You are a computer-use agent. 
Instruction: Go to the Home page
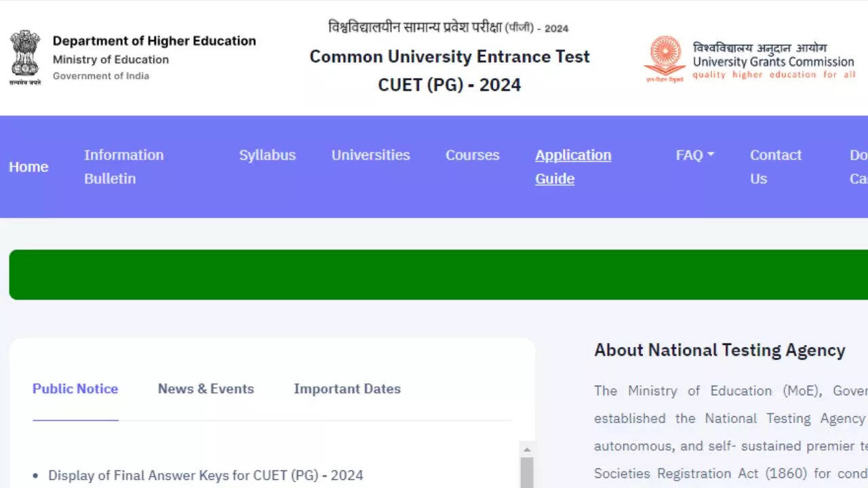[28, 167]
